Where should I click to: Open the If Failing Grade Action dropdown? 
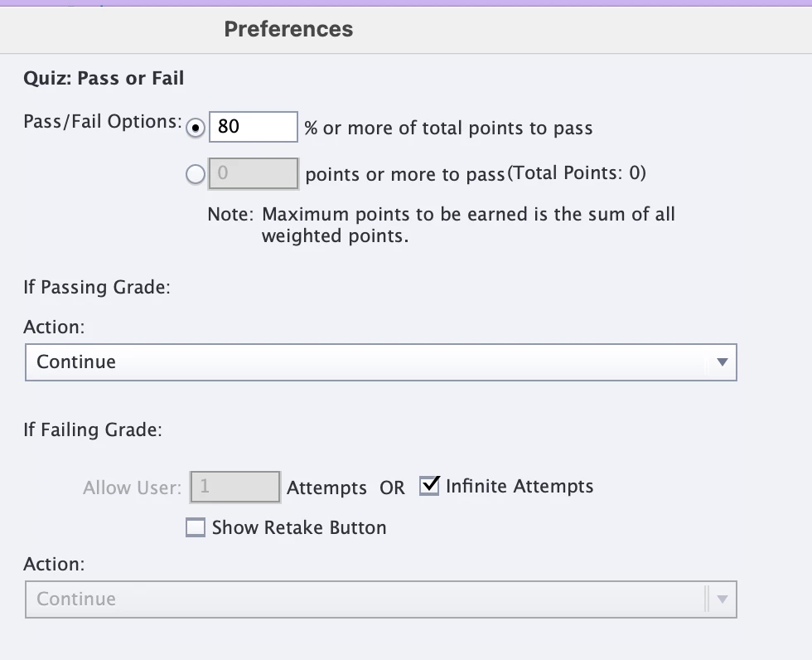click(x=381, y=599)
